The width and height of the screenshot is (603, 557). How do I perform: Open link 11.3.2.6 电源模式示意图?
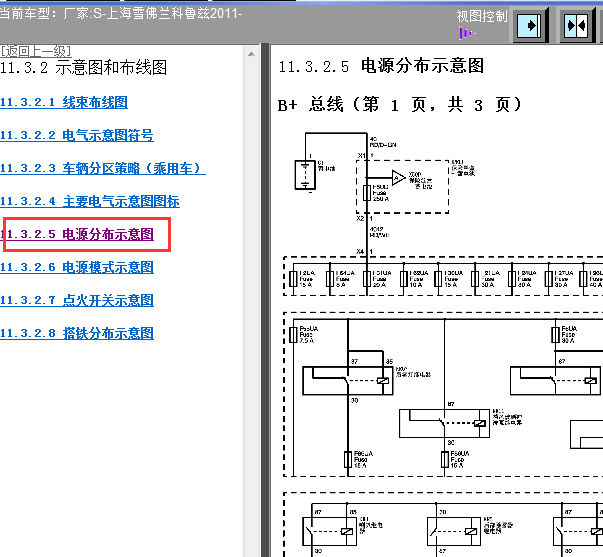(x=77, y=267)
